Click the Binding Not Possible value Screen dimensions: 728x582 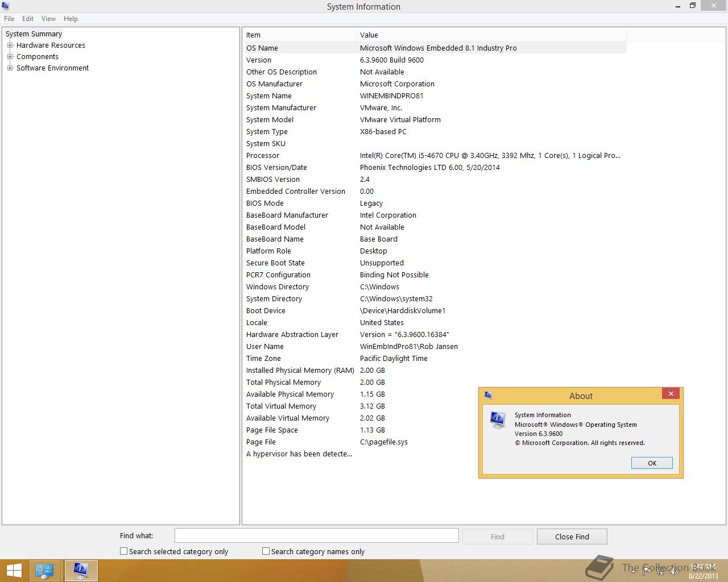394,275
